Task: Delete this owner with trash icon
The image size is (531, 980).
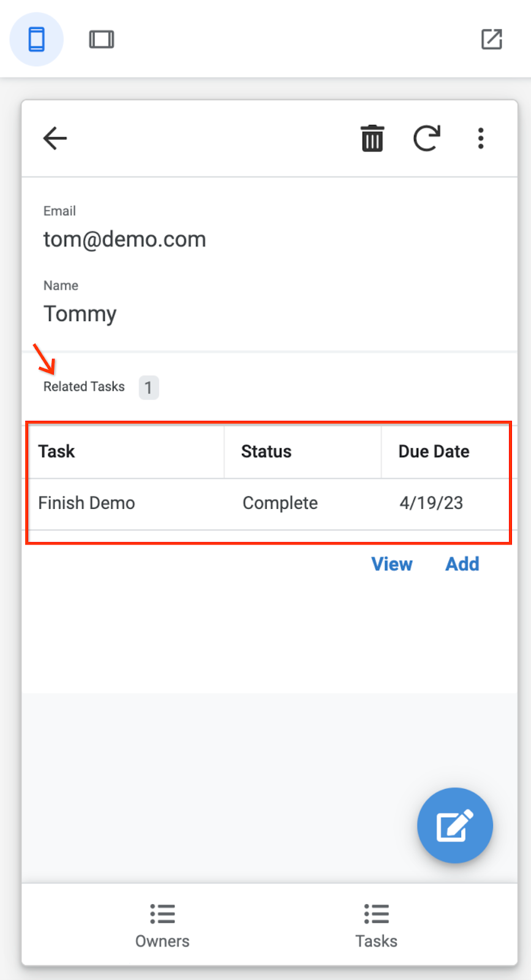Action: (x=372, y=138)
